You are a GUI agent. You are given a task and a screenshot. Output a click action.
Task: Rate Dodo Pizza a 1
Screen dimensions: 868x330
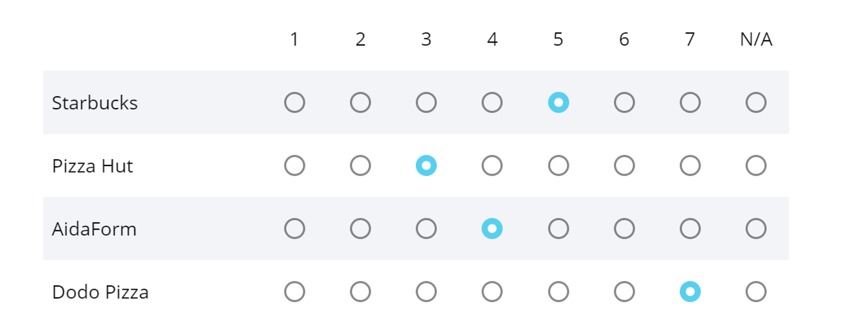(x=294, y=292)
